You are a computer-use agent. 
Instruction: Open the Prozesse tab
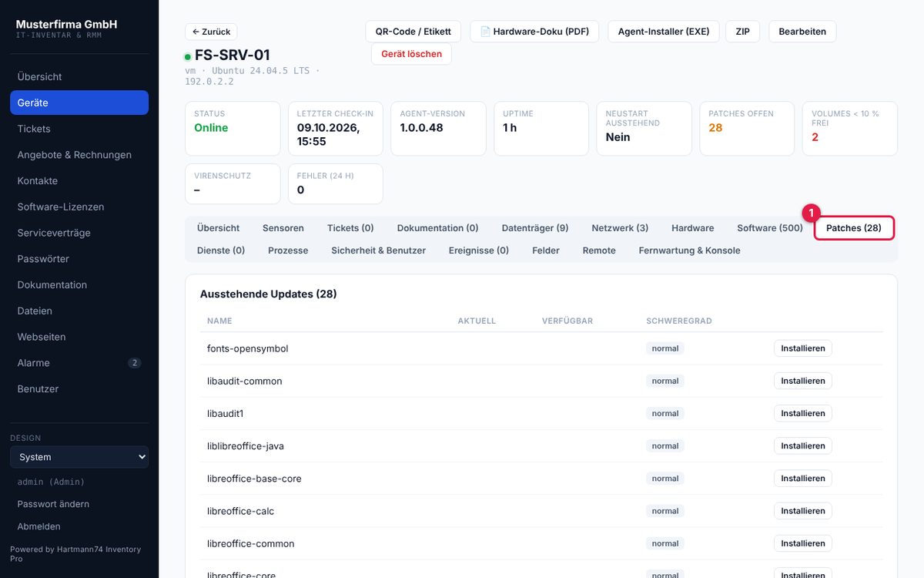(x=288, y=250)
